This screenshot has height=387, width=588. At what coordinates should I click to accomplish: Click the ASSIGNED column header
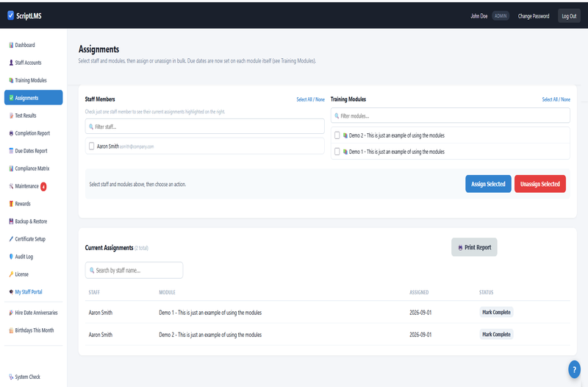click(x=419, y=292)
